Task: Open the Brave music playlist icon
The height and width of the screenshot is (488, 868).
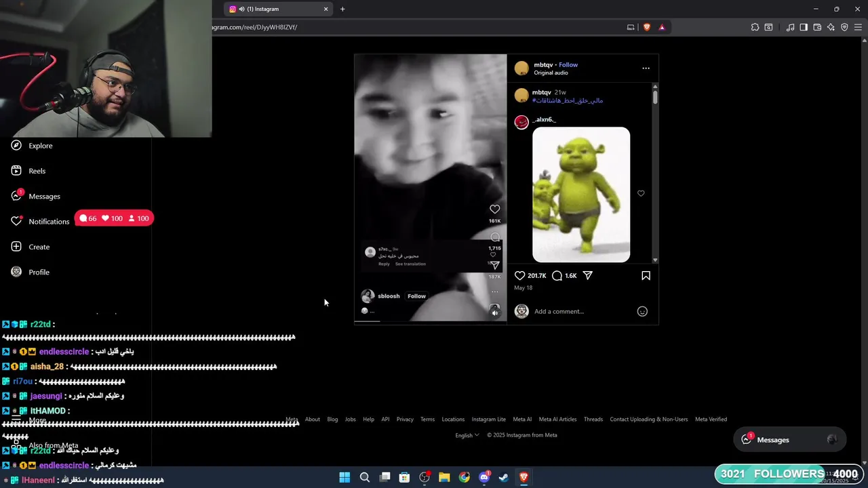Action: [x=790, y=27]
